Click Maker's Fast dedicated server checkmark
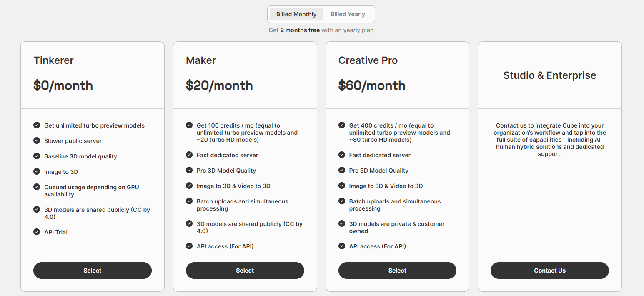This screenshot has width=644, height=296. tap(189, 155)
